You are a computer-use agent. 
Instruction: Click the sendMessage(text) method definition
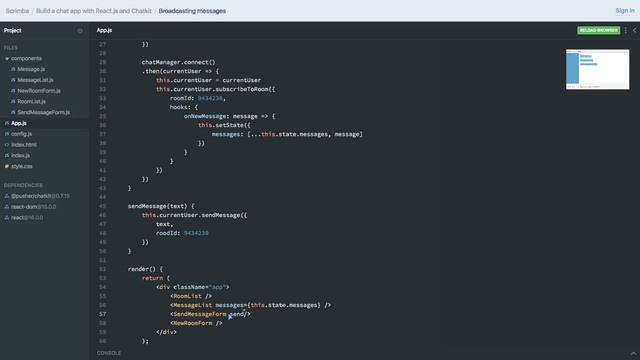[x=161, y=206]
